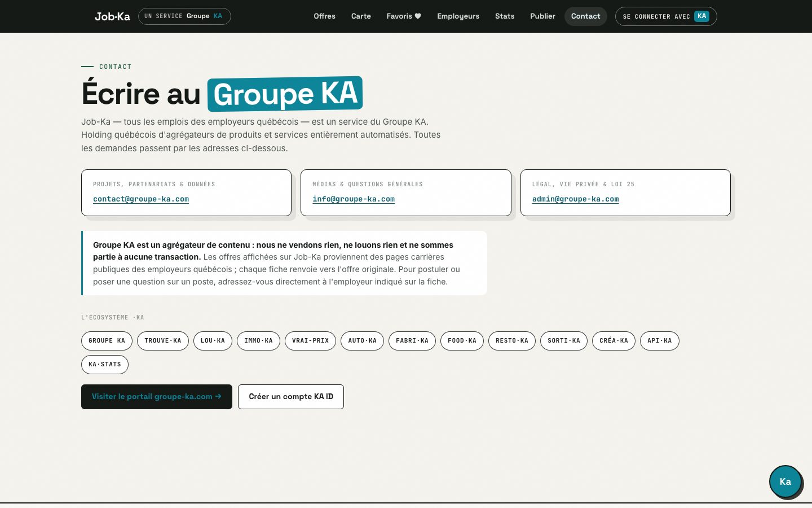The width and height of the screenshot is (812, 508).
Task: Click the Contact nav tab
Action: click(585, 16)
